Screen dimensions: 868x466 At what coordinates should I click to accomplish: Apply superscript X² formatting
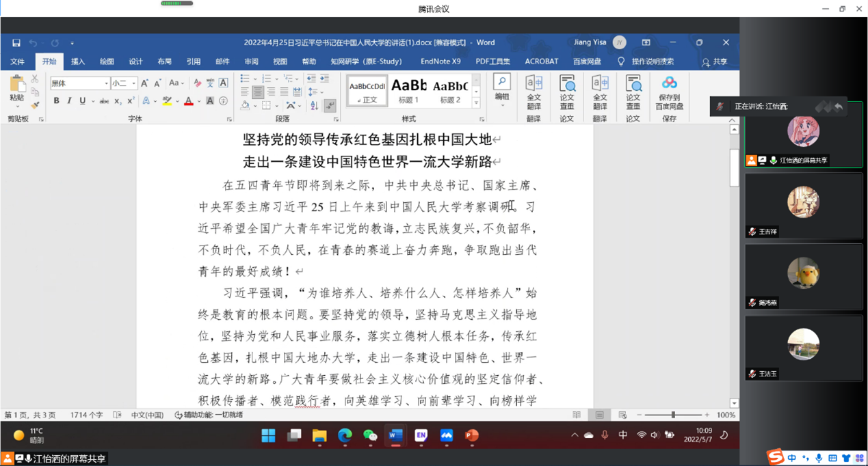131,101
